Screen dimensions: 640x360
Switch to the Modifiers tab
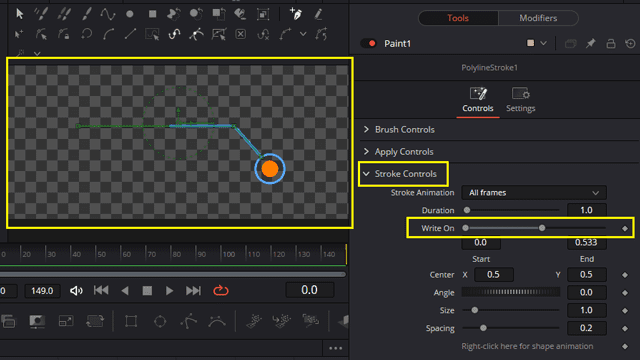[538, 18]
